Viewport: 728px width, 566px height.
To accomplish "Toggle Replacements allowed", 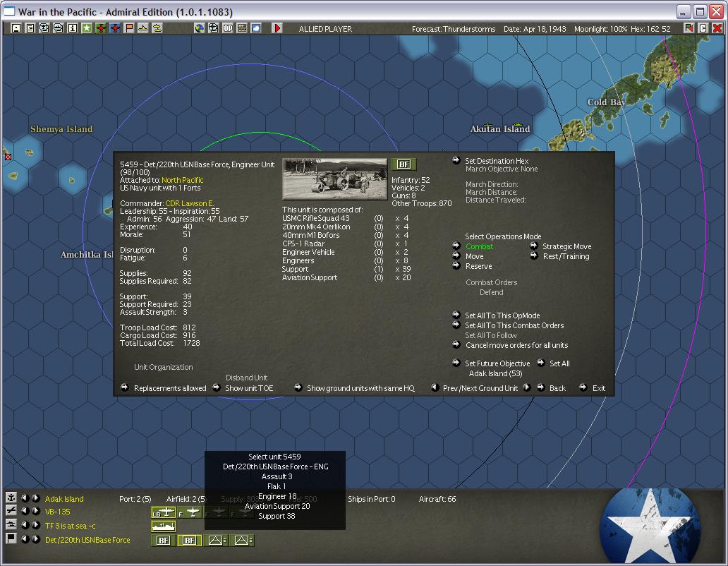I will tap(170, 388).
